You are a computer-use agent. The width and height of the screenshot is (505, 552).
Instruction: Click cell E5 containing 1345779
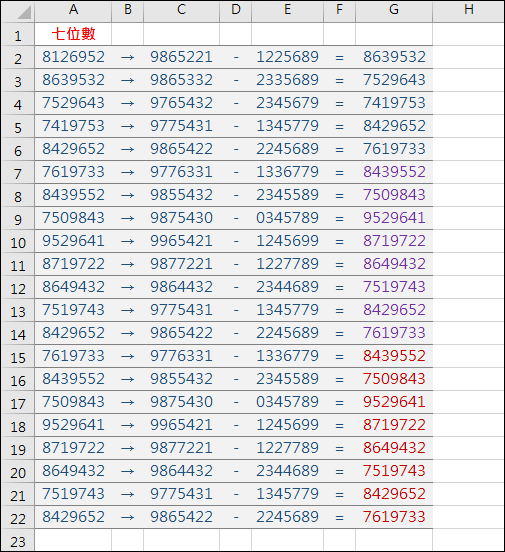287,126
